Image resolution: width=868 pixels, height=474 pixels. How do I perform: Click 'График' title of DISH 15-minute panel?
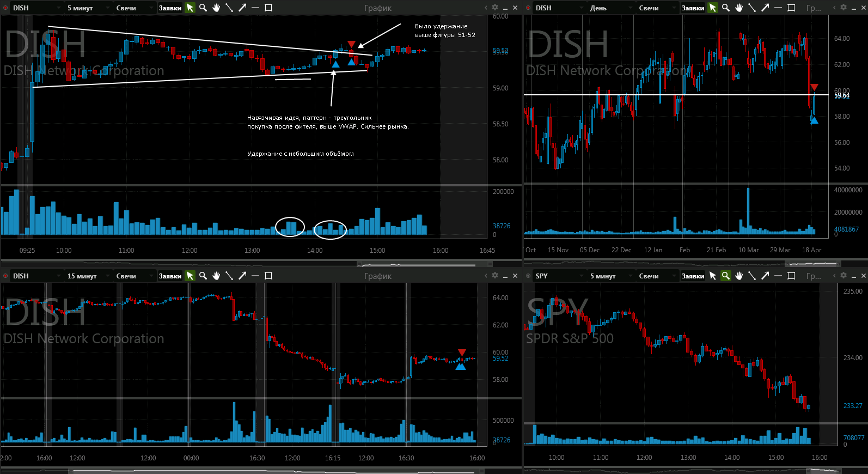pyautogui.click(x=378, y=276)
